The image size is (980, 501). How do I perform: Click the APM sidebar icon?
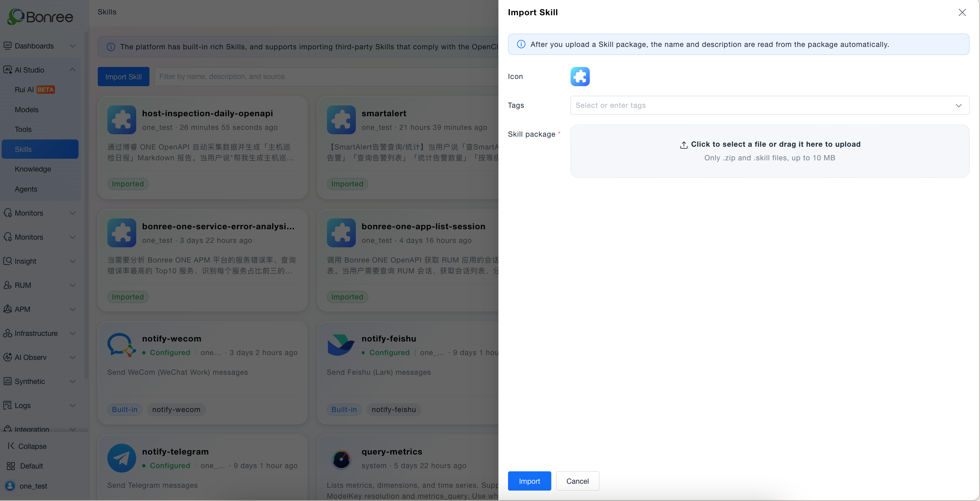7,309
